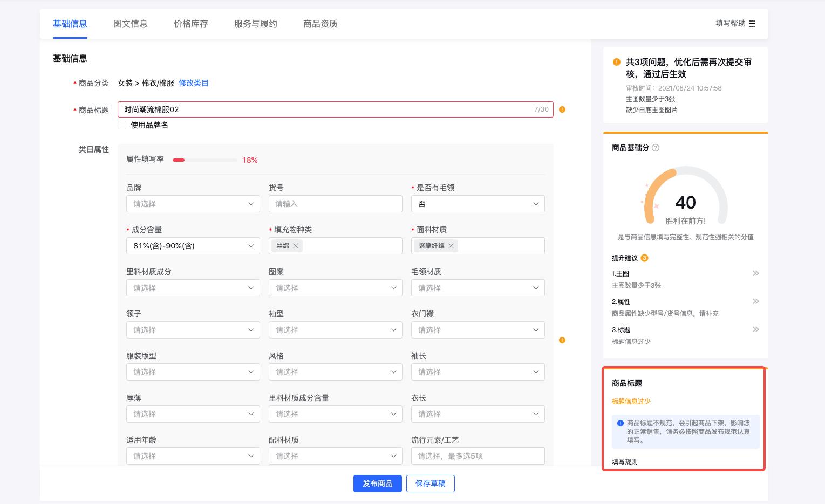Image resolution: width=825 pixels, height=504 pixels.
Task: Open the 属性 suggestion double-arrow icon
Action: (755, 301)
